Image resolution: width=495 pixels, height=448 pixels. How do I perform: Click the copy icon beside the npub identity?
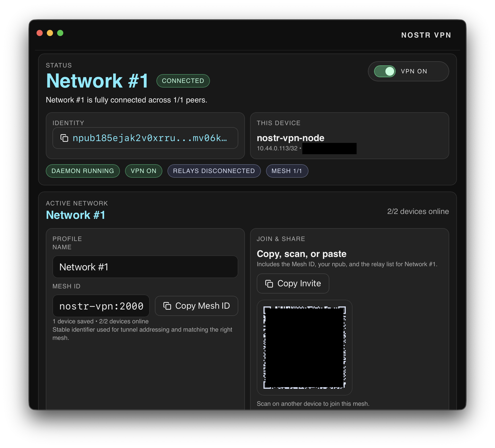(x=64, y=138)
